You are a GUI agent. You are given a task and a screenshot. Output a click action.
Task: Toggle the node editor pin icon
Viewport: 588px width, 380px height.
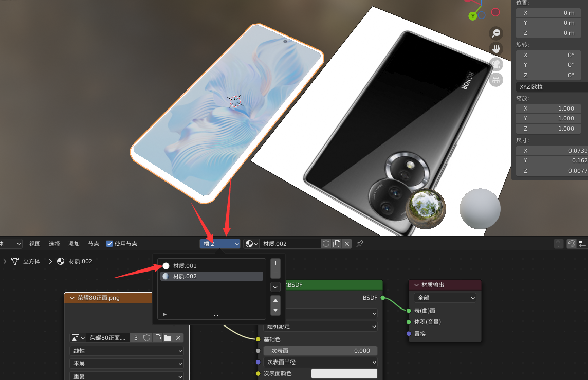(360, 244)
